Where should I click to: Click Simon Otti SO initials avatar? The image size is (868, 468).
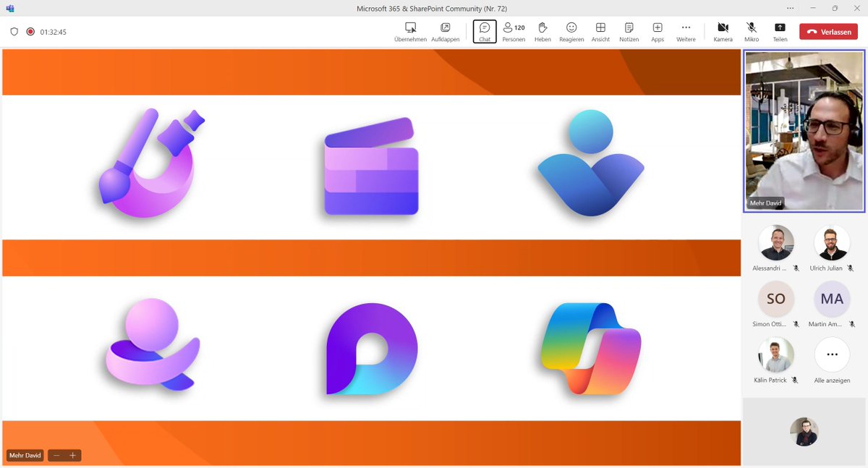click(x=776, y=299)
